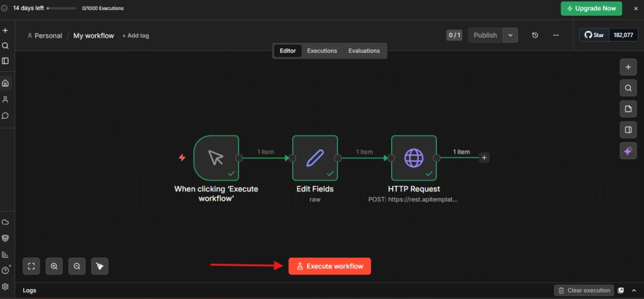Expand the Logs panel with chevron

click(633, 290)
